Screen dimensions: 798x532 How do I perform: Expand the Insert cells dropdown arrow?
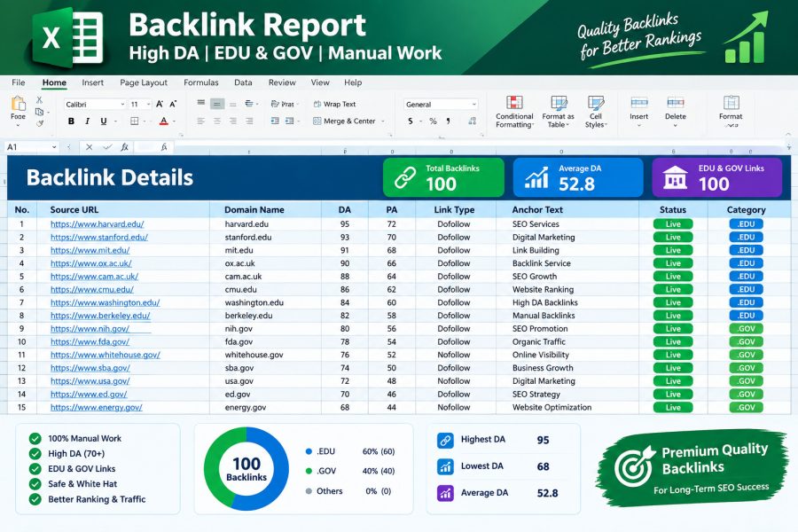[x=639, y=125]
